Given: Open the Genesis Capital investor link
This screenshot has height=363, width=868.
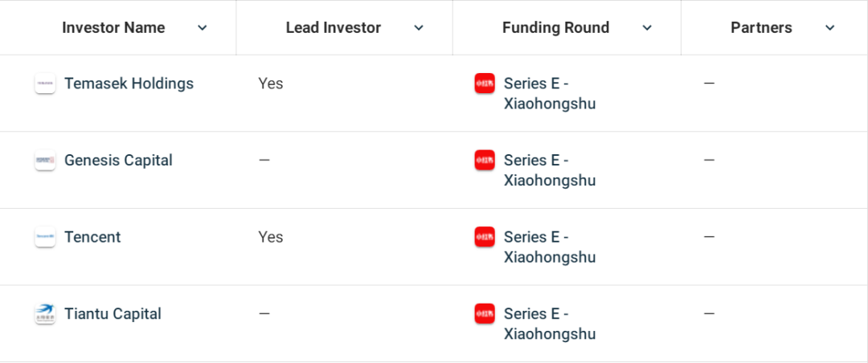Looking at the screenshot, I should [x=118, y=161].
